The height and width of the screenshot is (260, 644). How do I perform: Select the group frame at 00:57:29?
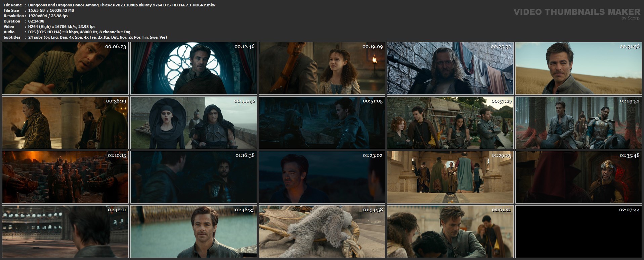(450, 123)
